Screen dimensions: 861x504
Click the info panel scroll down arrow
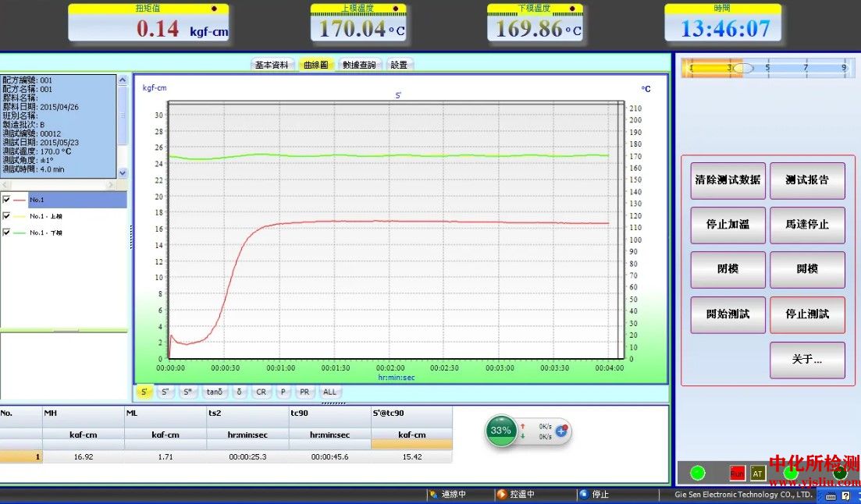[x=123, y=172]
